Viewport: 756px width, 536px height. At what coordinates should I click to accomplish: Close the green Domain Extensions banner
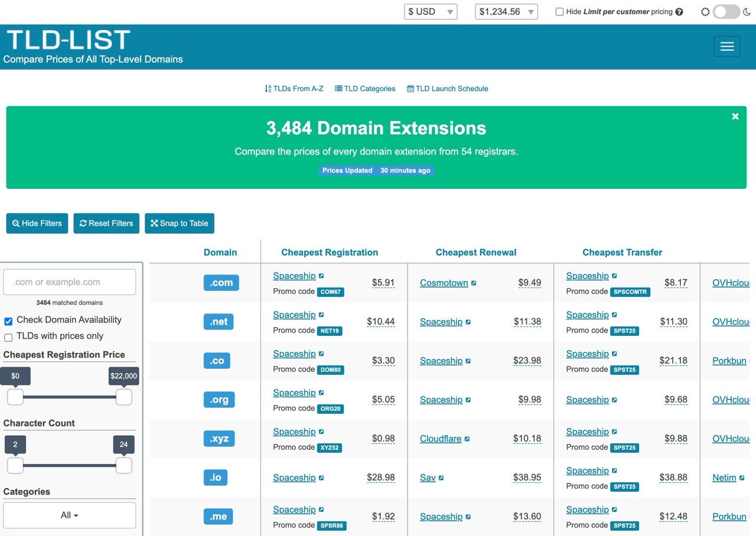pyautogui.click(x=735, y=116)
